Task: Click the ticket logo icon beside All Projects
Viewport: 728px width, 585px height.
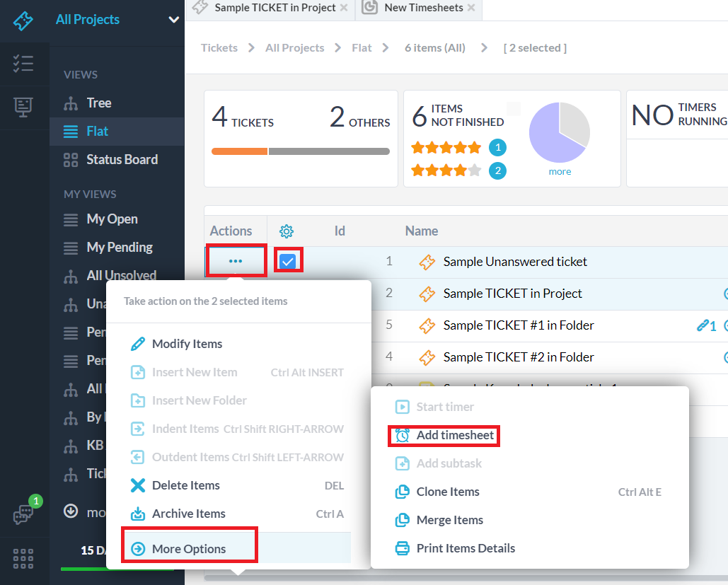Action: click(23, 21)
